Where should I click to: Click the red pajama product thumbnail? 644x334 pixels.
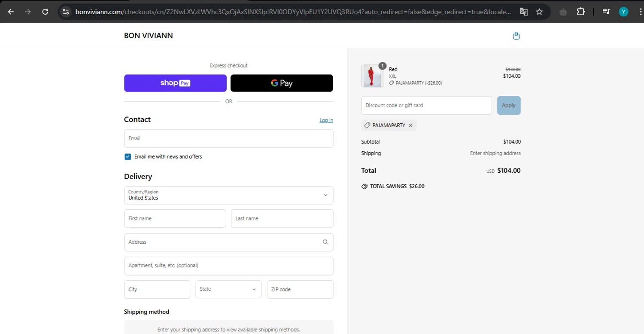pos(373,76)
